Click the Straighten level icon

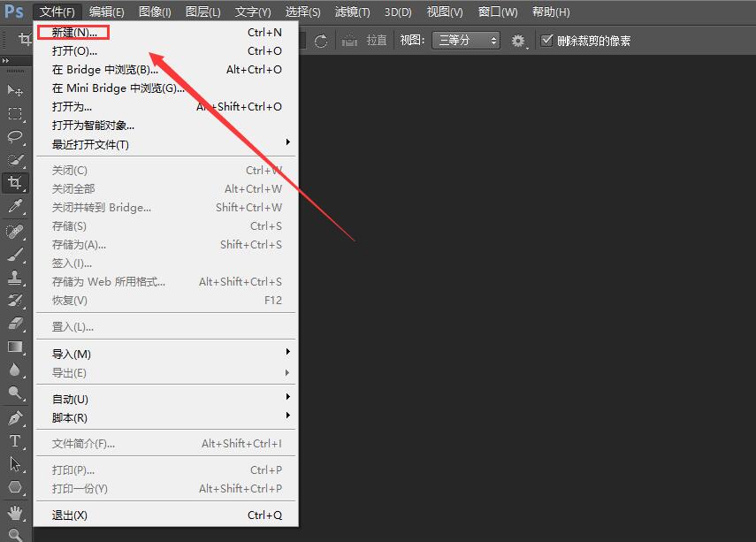pyautogui.click(x=349, y=41)
